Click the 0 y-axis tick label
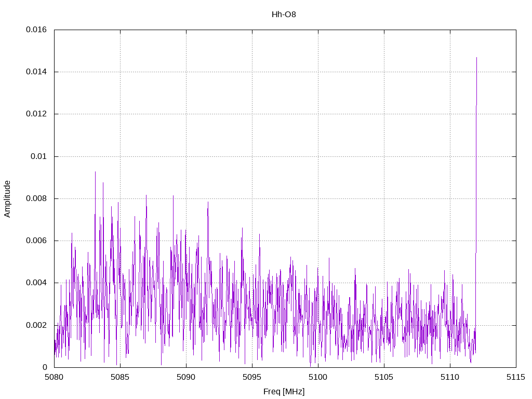This screenshot has height=399, width=532. [45, 367]
